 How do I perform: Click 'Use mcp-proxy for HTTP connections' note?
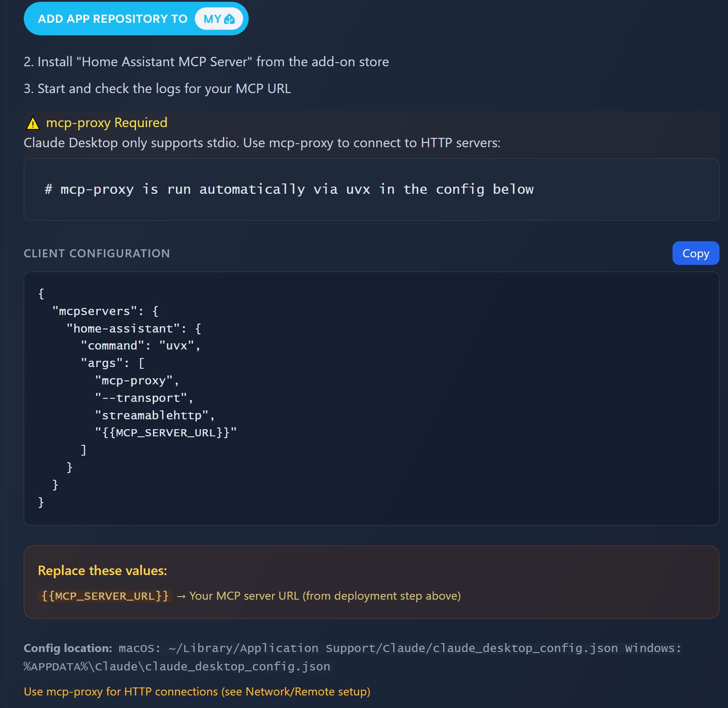[197, 691]
